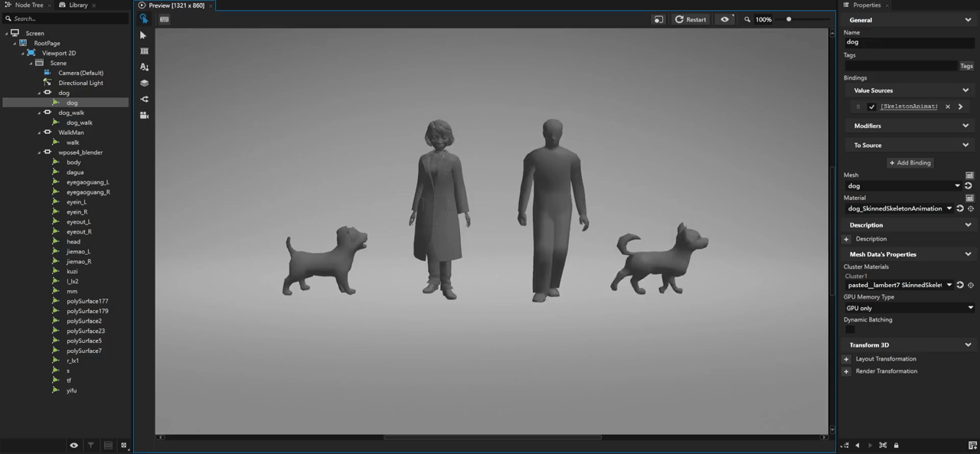Screen dimensions: 980x454
Task: Collapse the dog parent node in tree
Action: [x=40, y=93]
